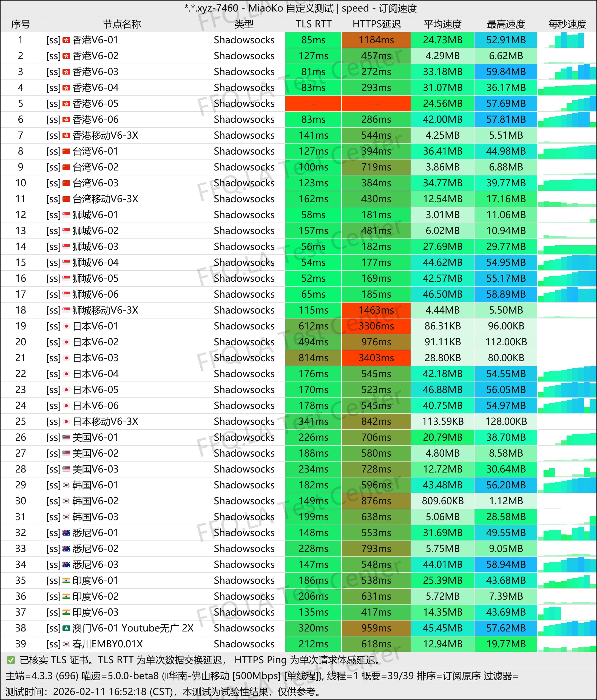Image resolution: width=597 pixels, height=700 pixels.
Task: Click the 1184ms HTTPS delay cell
Action: tap(376, 40)
